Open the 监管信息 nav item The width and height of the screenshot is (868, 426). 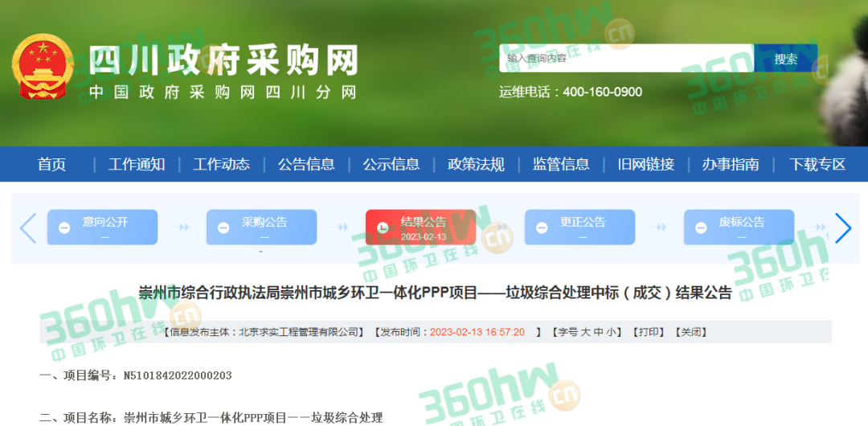pos(561,164)
